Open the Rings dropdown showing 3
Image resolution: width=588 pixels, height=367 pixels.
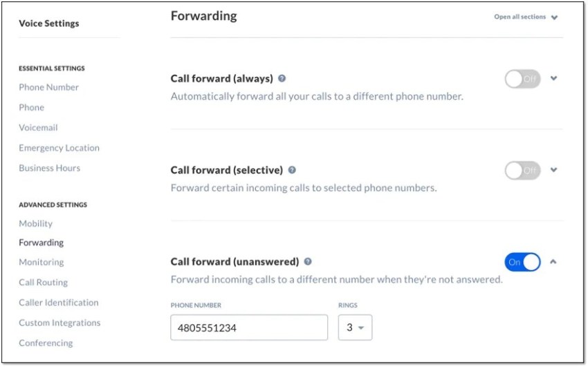355,328
